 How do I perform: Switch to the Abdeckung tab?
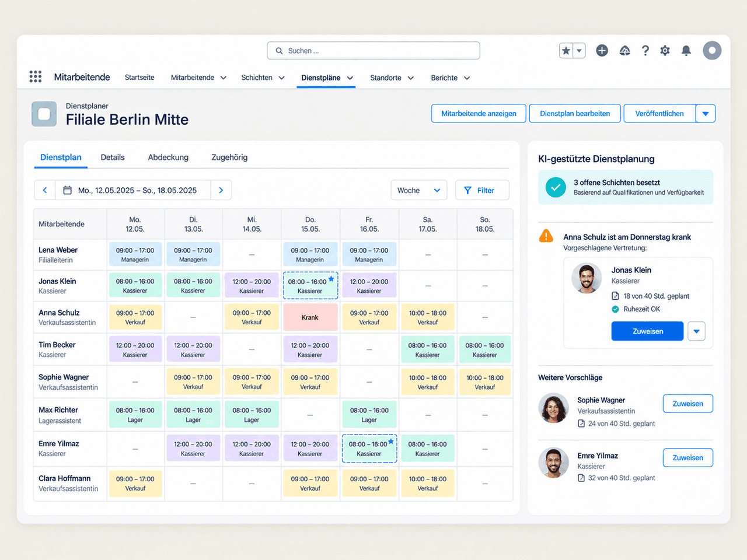click(168, 157)
